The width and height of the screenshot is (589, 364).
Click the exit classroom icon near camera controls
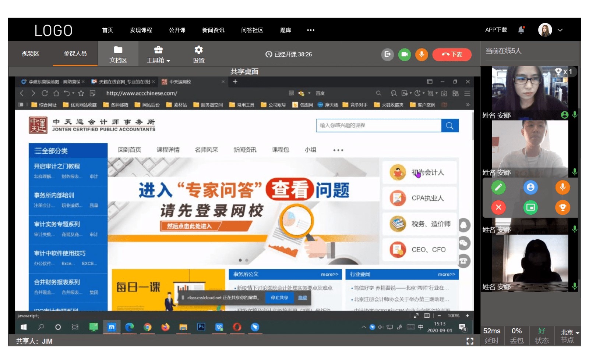[x=387, y=54]
